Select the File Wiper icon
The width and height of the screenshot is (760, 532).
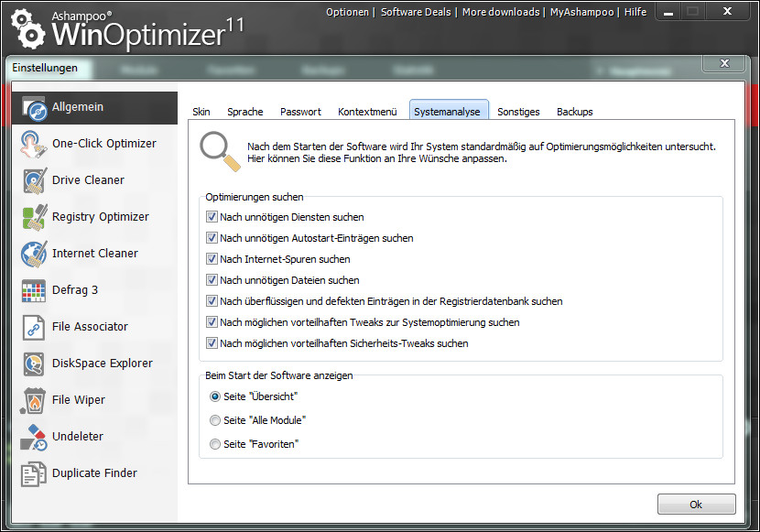[x=34, y=400]
